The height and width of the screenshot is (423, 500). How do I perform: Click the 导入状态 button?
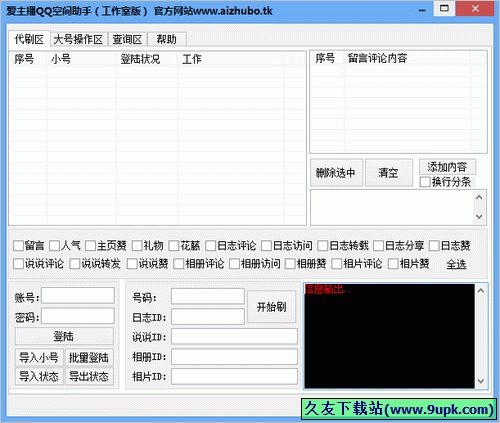pos(39,376)
